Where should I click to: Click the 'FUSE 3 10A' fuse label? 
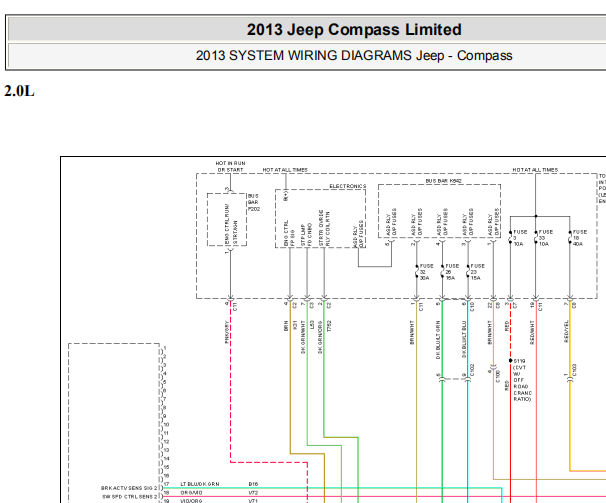[x=520, y=238]
